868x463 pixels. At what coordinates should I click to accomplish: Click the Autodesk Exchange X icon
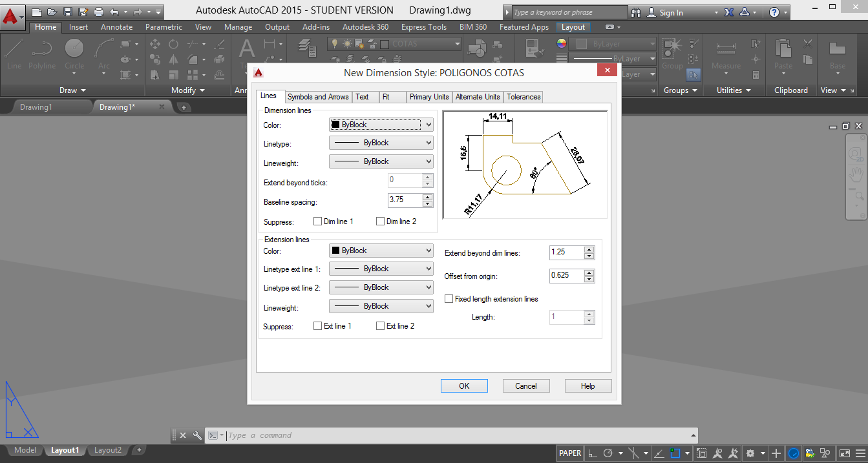point(729,12)
